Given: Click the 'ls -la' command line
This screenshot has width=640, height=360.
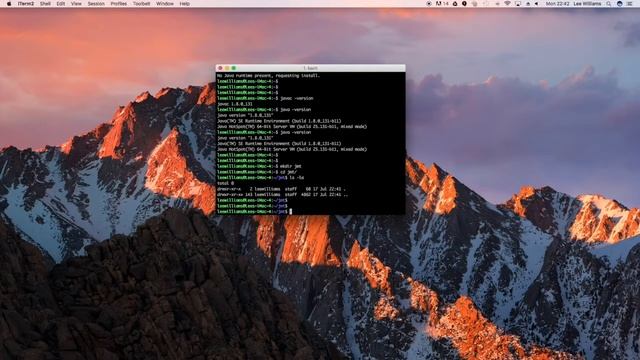Looking at the screenshot, I should pyautogui.click(x=260, y=178).
